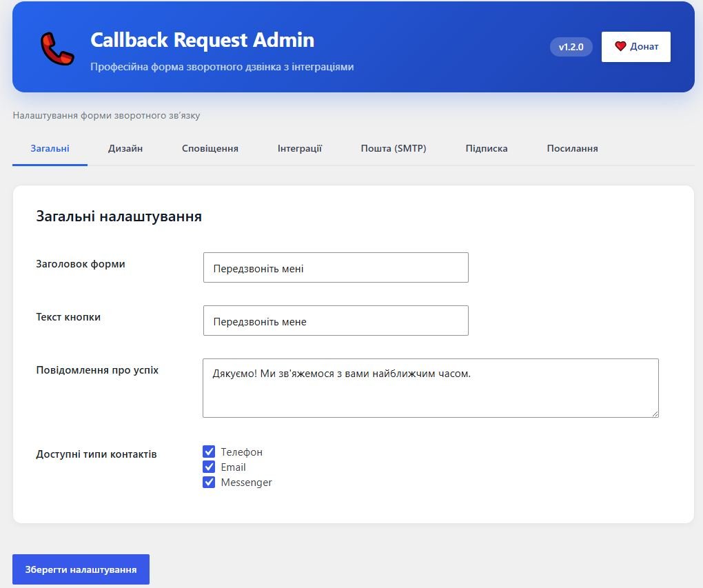Open the Пошта (SMTP) tab
The image size is (703, 588).
click(393, 148)
